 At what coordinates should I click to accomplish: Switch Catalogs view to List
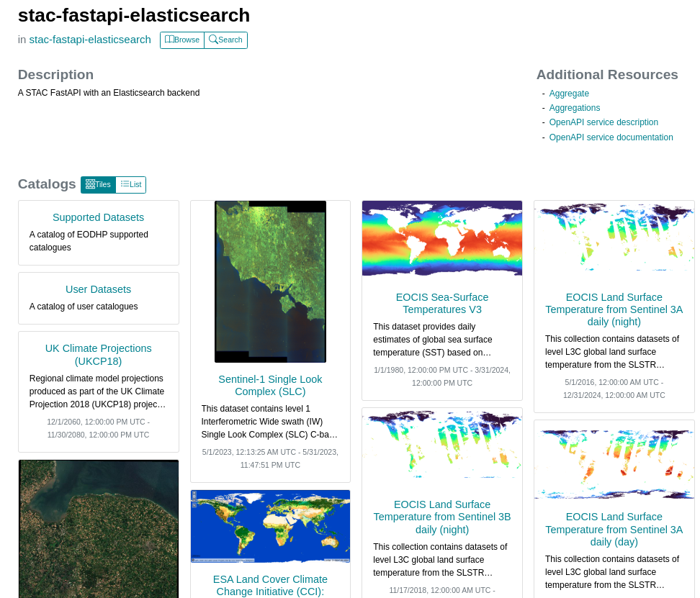coord(131,184)
